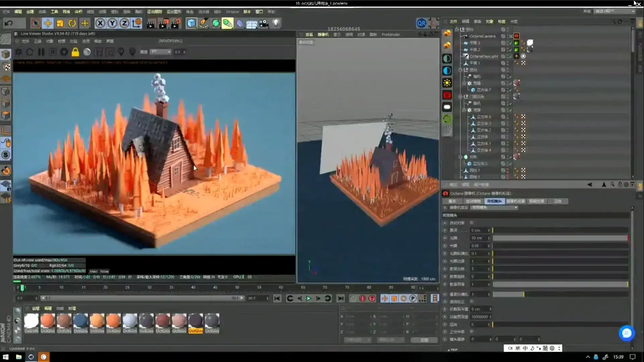Image resolution: width=644 pixels, height=362 pixels.
Task: Open the PT kernel dropdown in Live Viewer
Action: [x=161, y=52]
